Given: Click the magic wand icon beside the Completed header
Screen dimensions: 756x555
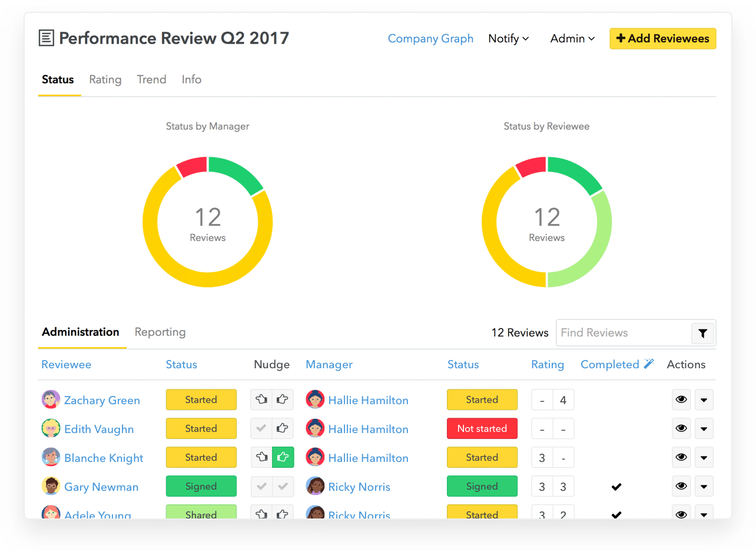Looking at the screenshot, I should click(x=650, y=363).
